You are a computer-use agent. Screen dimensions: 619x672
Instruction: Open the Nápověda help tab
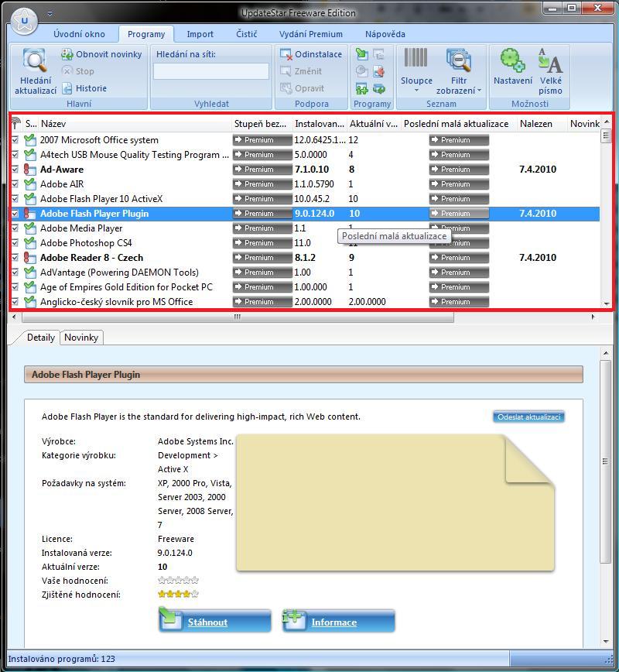[385, 34]
